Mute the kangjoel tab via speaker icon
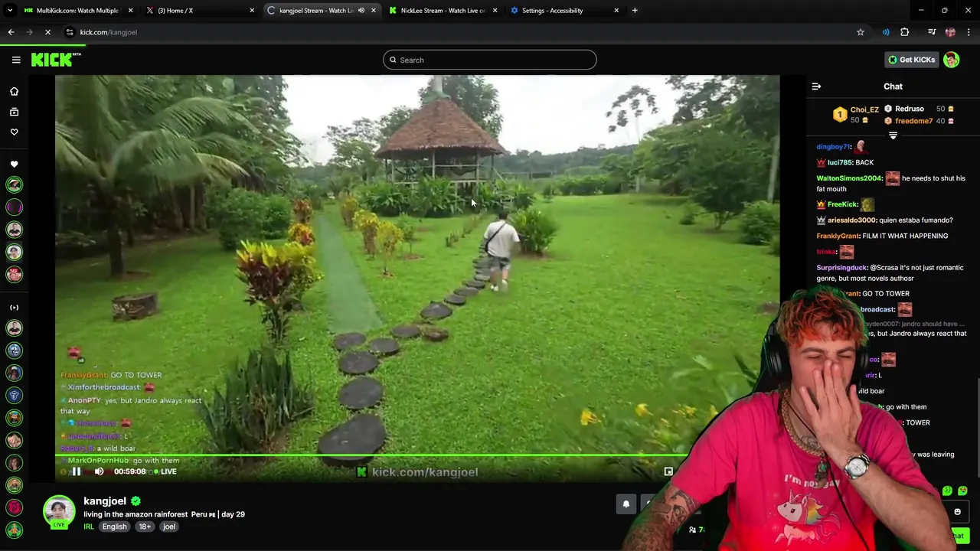The height and width of the screenshot is (551, 980). (x=361, y=11)
